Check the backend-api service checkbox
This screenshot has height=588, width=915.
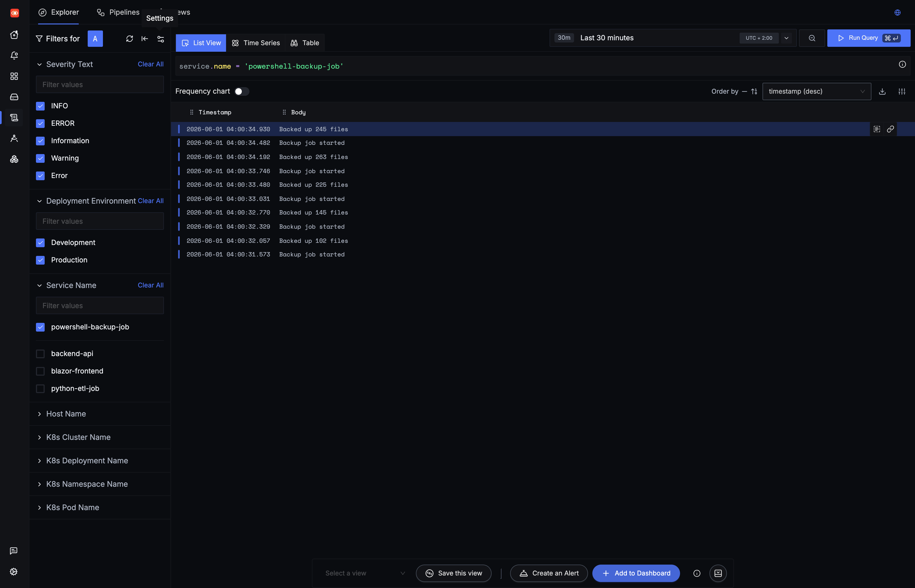click(x=40, y=354)
